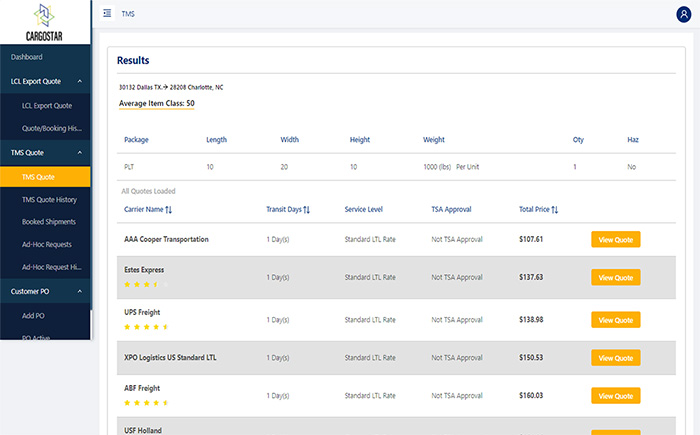Click the Transit Days column header

point(284,209)
